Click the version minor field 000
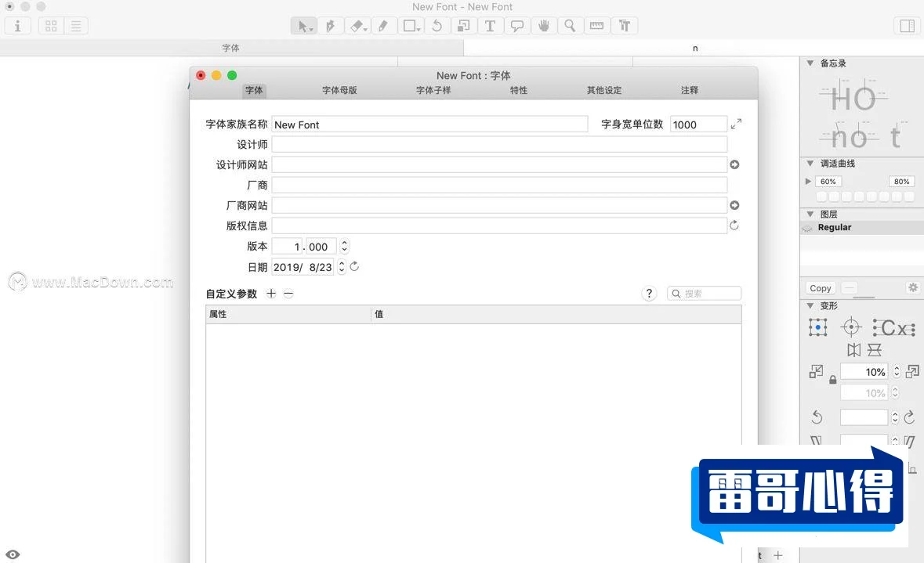 [x=321, y=247]
